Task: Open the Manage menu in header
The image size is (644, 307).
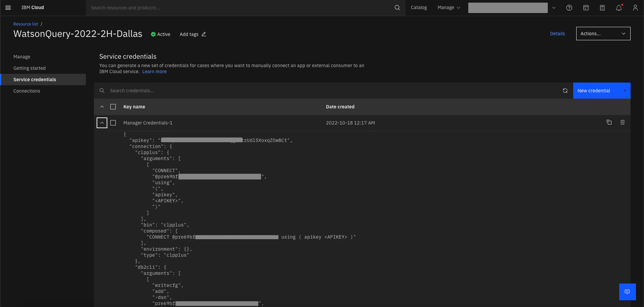Action: click(449, 8)
